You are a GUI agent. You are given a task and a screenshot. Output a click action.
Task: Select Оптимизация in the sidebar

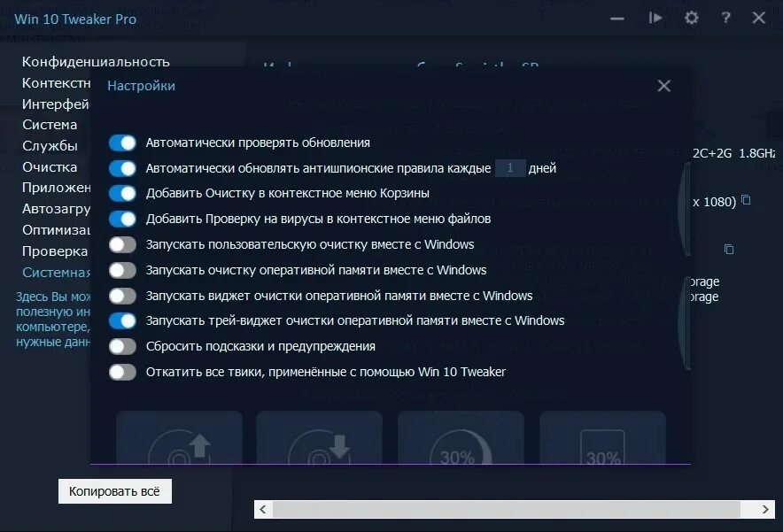56,230
